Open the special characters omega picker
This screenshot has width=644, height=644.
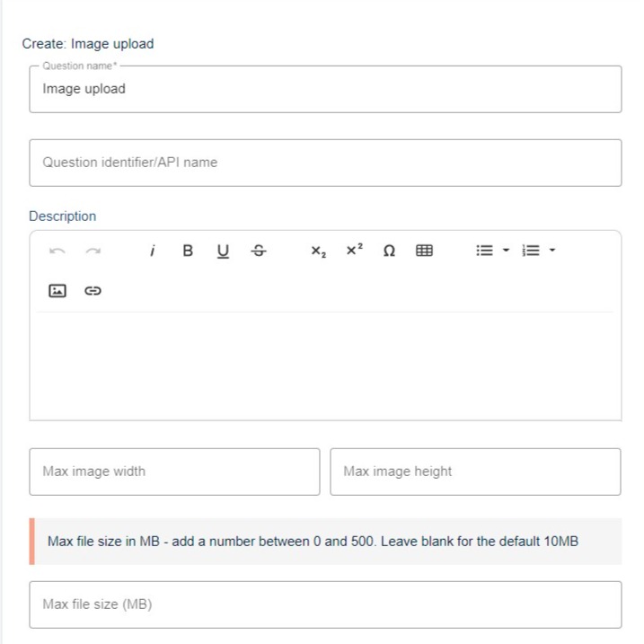click(389, 251)
